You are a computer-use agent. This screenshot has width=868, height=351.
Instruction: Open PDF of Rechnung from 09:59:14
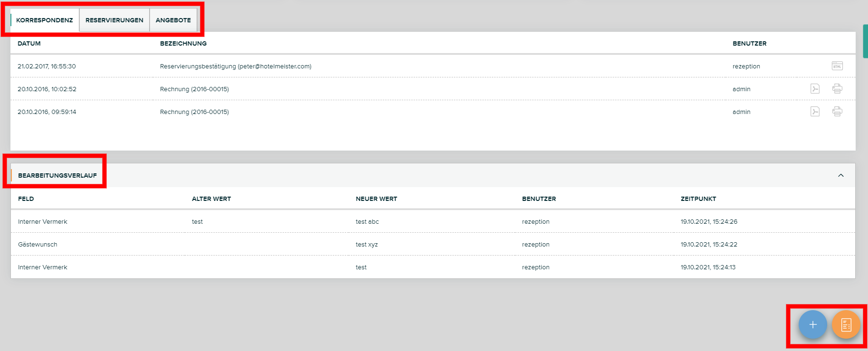[x=815, y=112]
